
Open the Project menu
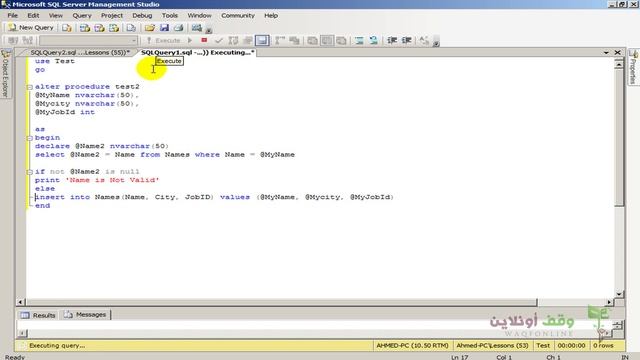[112, 16]
